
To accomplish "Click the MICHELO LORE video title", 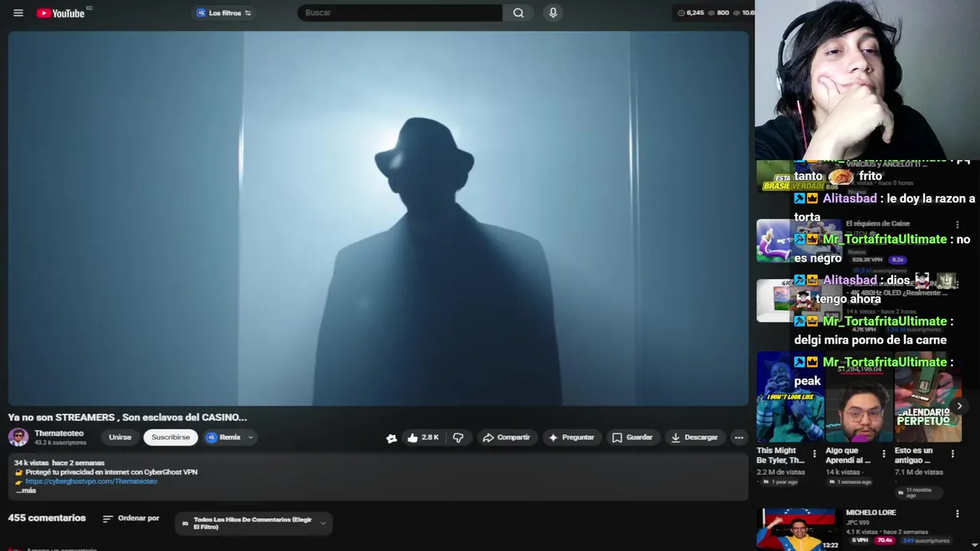I will (871, 513).
